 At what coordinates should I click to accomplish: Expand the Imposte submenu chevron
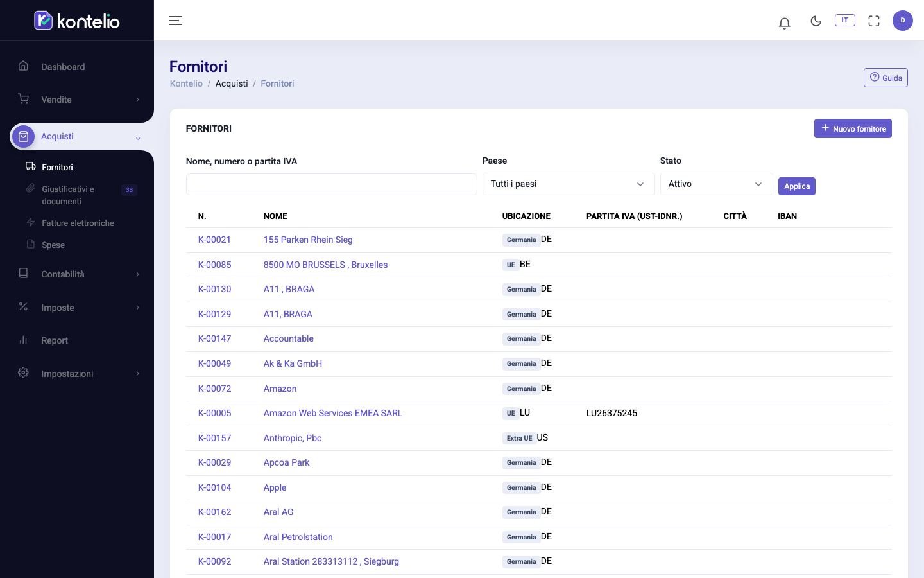point(137,308)
